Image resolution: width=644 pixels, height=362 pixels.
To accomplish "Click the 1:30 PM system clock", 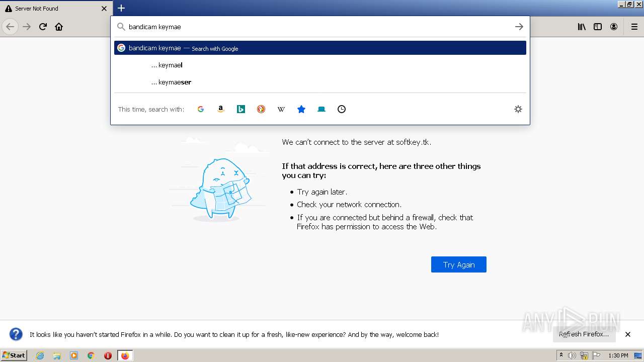I will (618, 355).
